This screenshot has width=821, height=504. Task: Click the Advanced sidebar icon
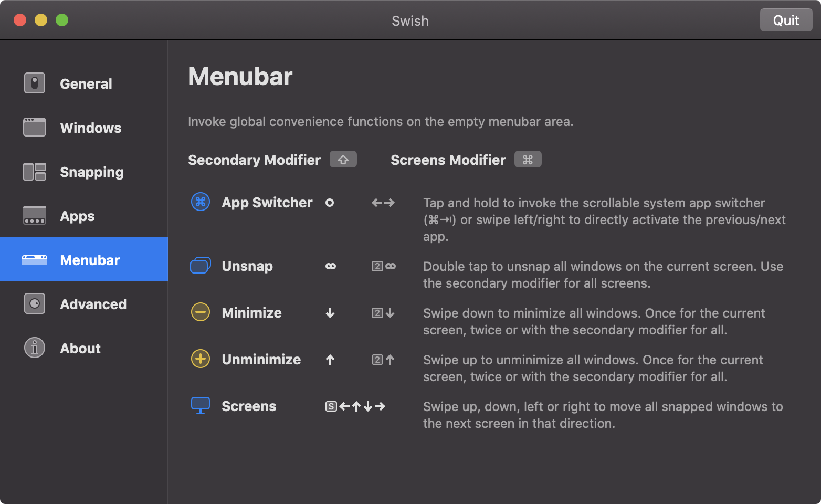click(x=35, y=303)
